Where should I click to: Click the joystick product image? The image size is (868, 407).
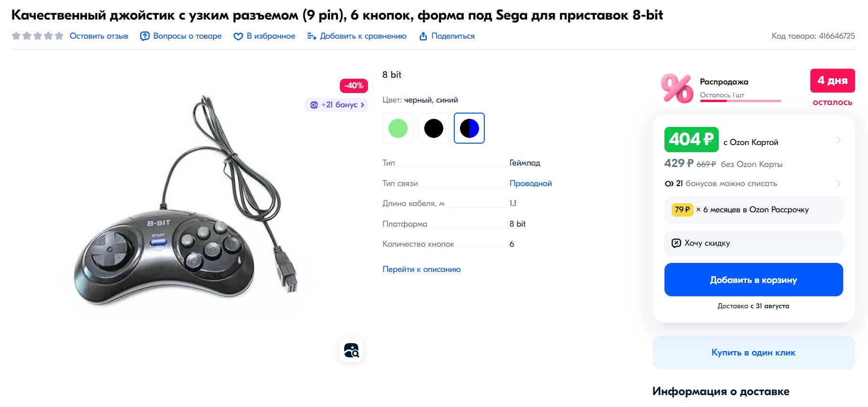186,200
